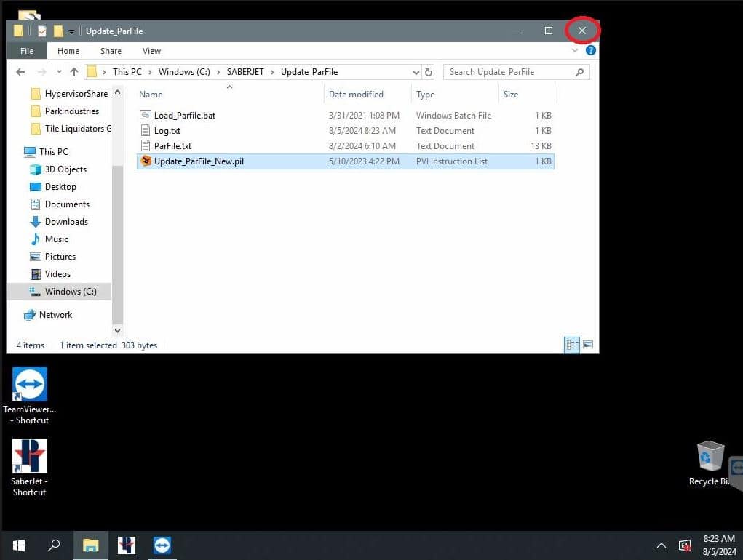Click the Properties quick access toolbar icon

pos(42,31)
